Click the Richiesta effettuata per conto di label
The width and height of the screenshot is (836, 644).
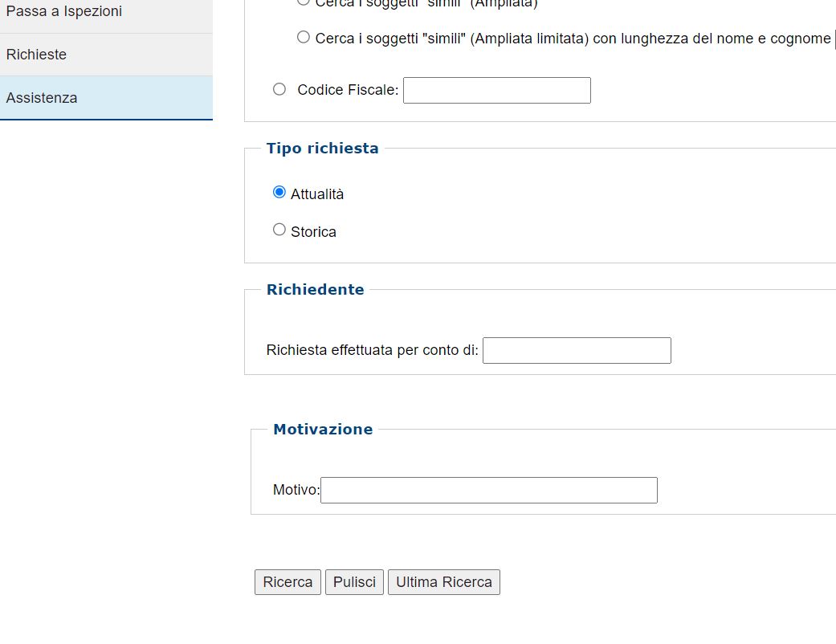point(372,350)
